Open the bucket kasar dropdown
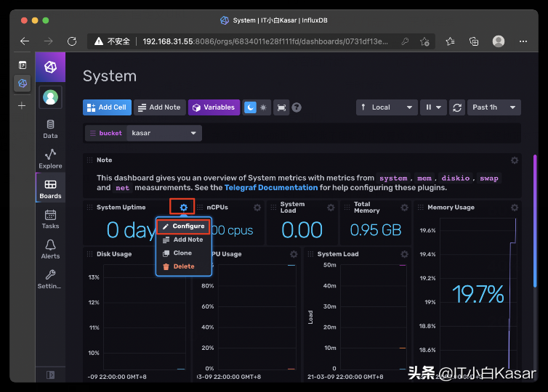The width and height of the screenshot is (548, 392). 164,133
